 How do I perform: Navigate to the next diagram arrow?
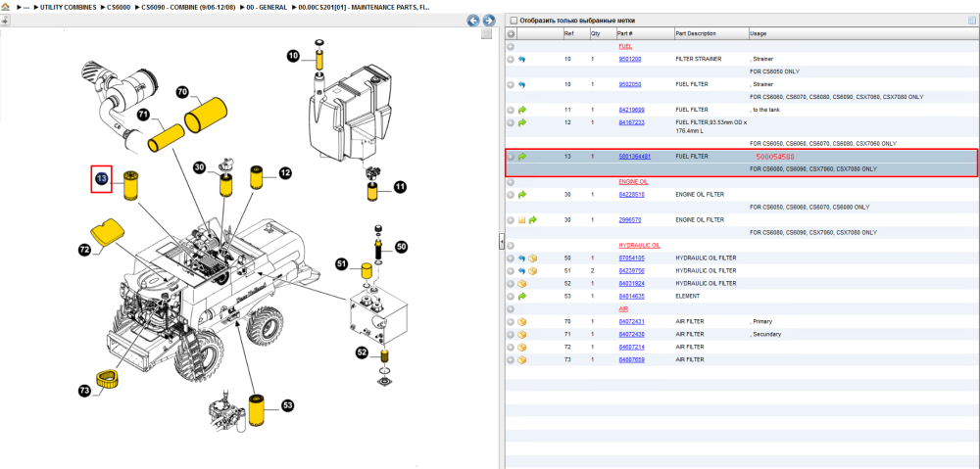point(489,21)
